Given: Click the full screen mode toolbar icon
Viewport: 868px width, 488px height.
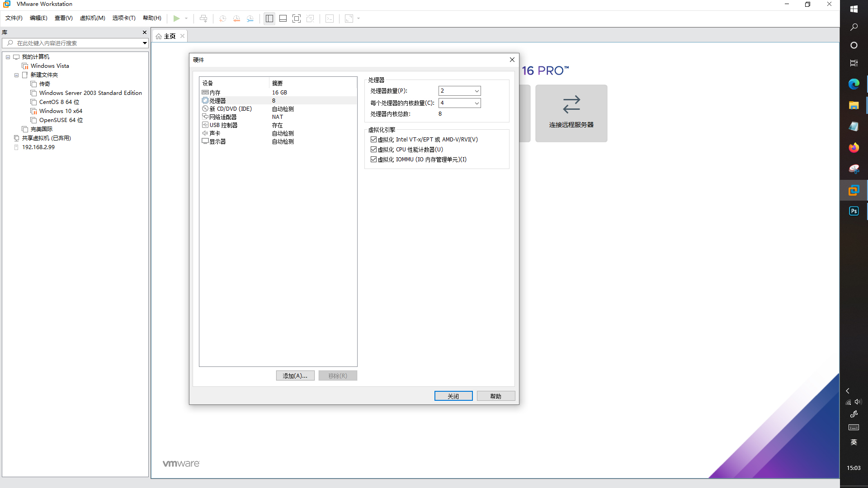Looking at the screenshot, I should pyautogui.click(x=297, y=19).
